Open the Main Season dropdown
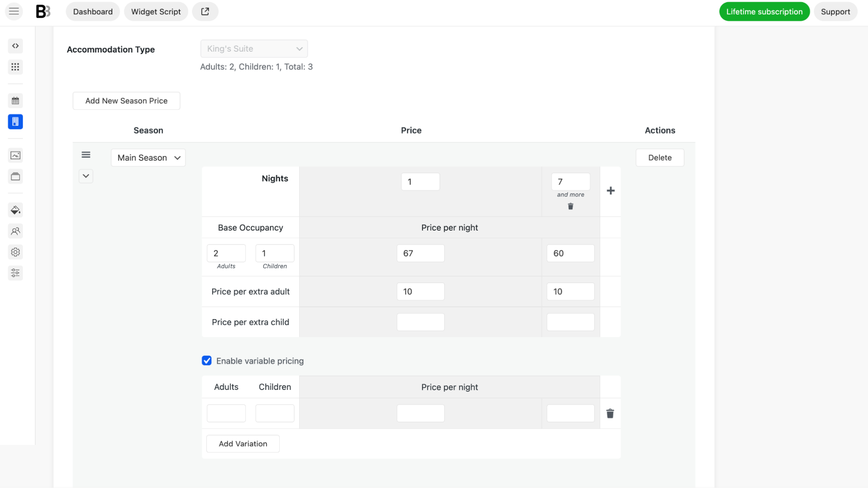 [x=148, y=158]
